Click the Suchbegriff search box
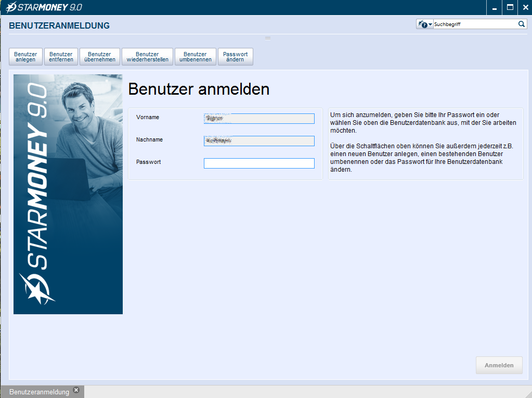The width and height of the screenshot is (532, 398). [x=475, y=24]
